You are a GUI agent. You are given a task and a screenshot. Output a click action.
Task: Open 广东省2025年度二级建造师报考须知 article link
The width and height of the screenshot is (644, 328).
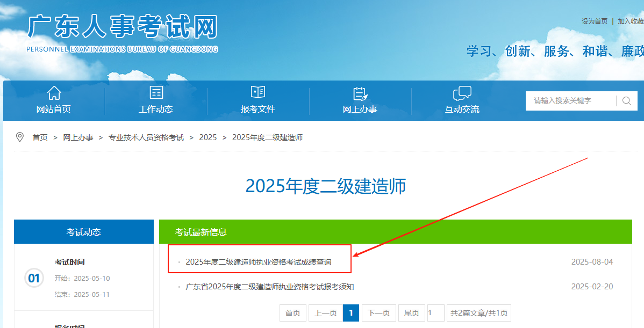270,287
